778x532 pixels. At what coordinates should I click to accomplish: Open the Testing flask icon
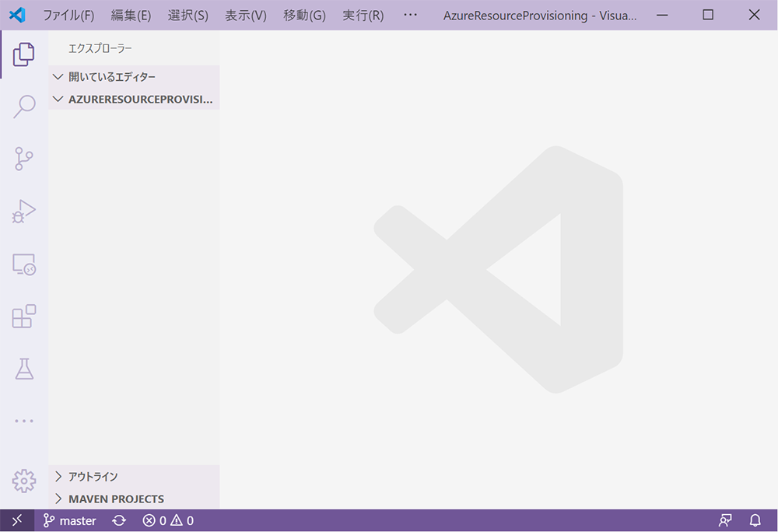(x=24, y=369)
